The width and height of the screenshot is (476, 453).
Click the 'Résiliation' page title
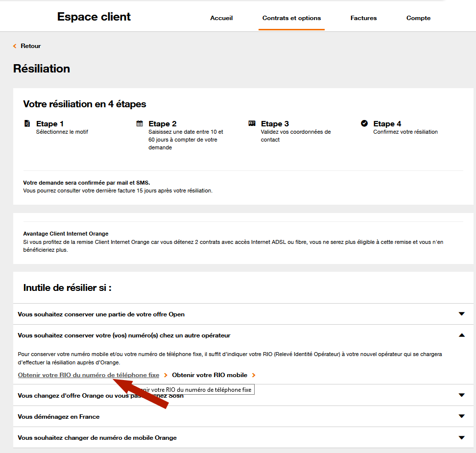[x=42, y=69]
